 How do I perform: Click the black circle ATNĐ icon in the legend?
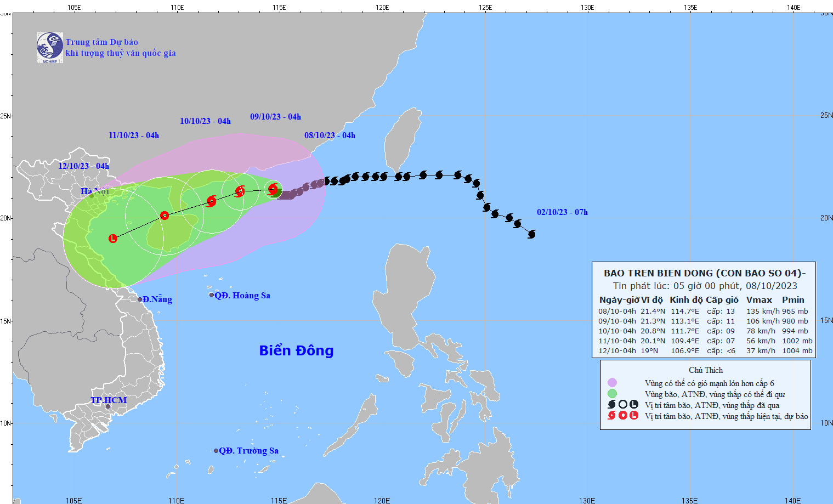623,405
